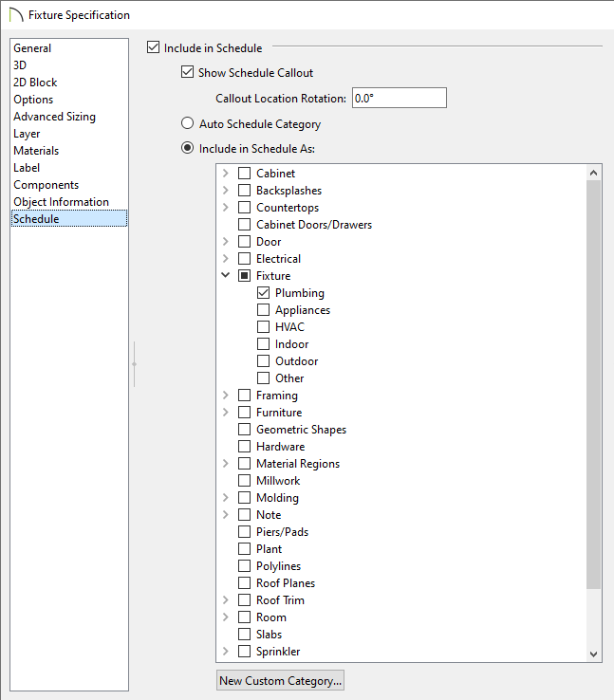Click the scroll up arrow in category list

[594, 174]
